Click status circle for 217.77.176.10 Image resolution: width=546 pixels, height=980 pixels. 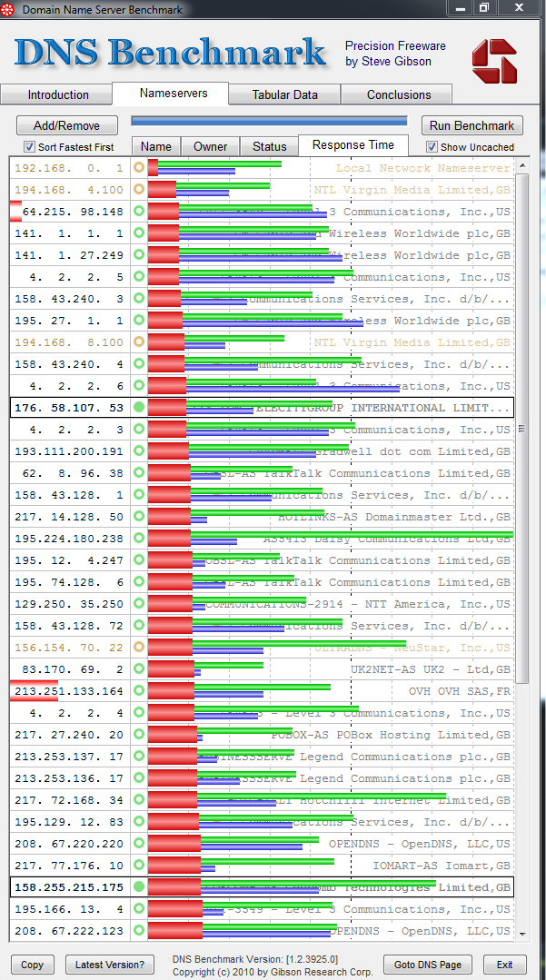coord(139,866)
